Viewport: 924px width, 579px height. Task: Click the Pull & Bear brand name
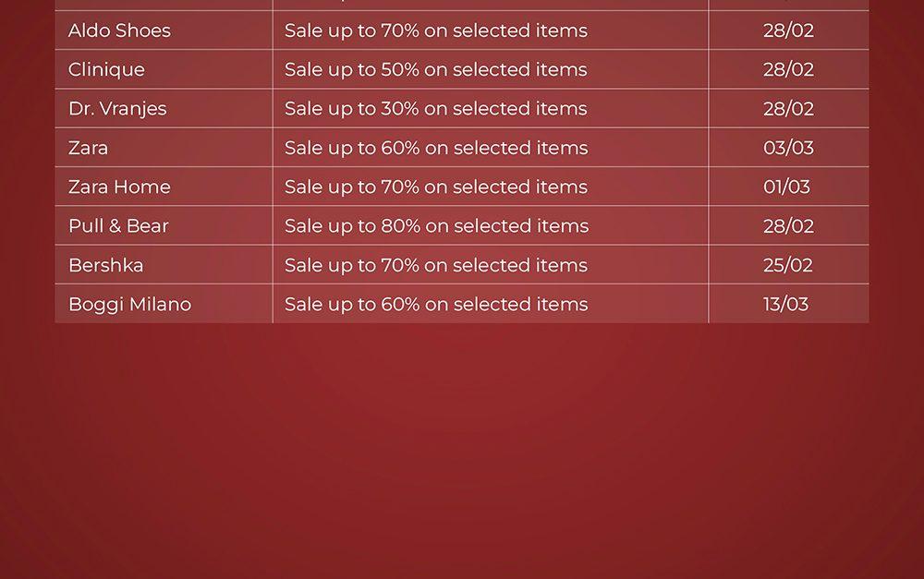click(x=118, y=225)
